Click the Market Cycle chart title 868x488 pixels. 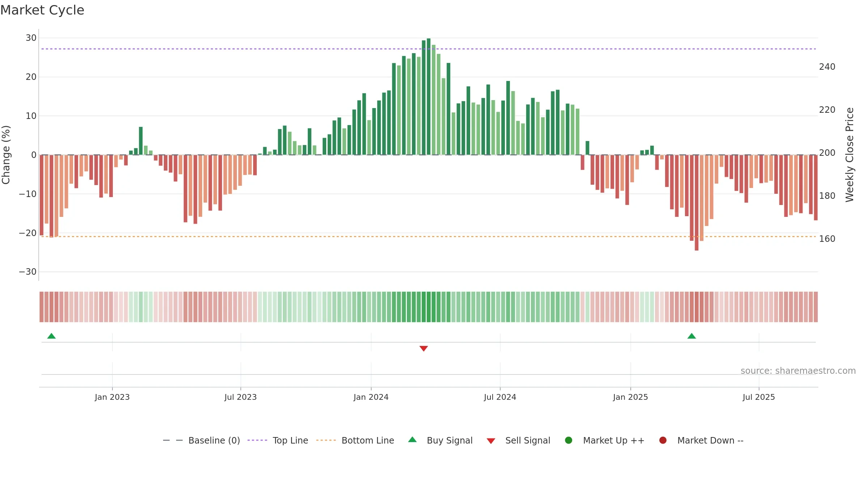click(42, 10)
